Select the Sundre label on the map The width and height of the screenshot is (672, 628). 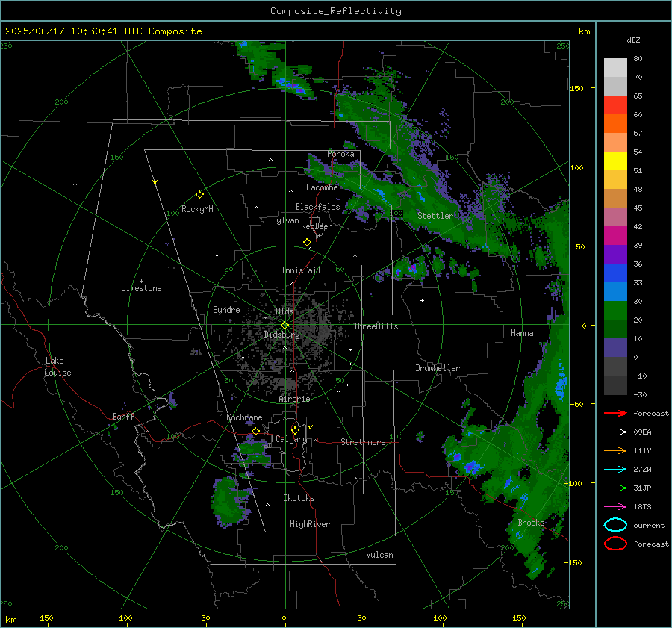click(x=226, y=310)
